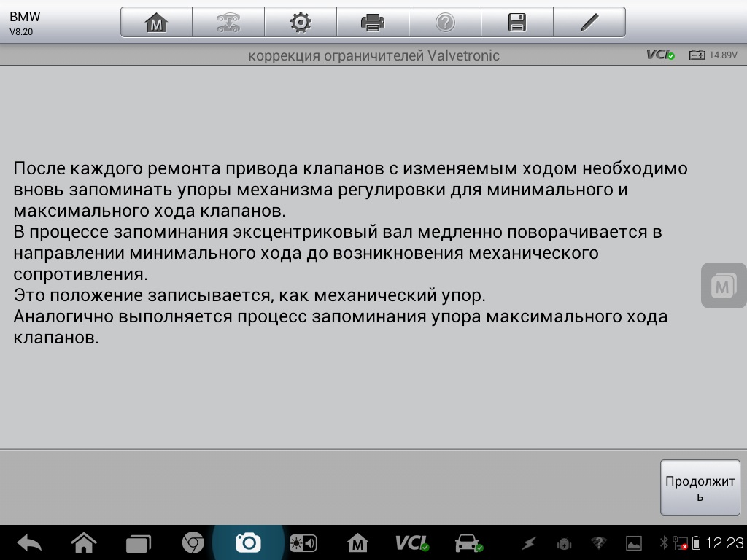Tap the MaxiSys home icon in top toolbar

(x=156, y=23)
